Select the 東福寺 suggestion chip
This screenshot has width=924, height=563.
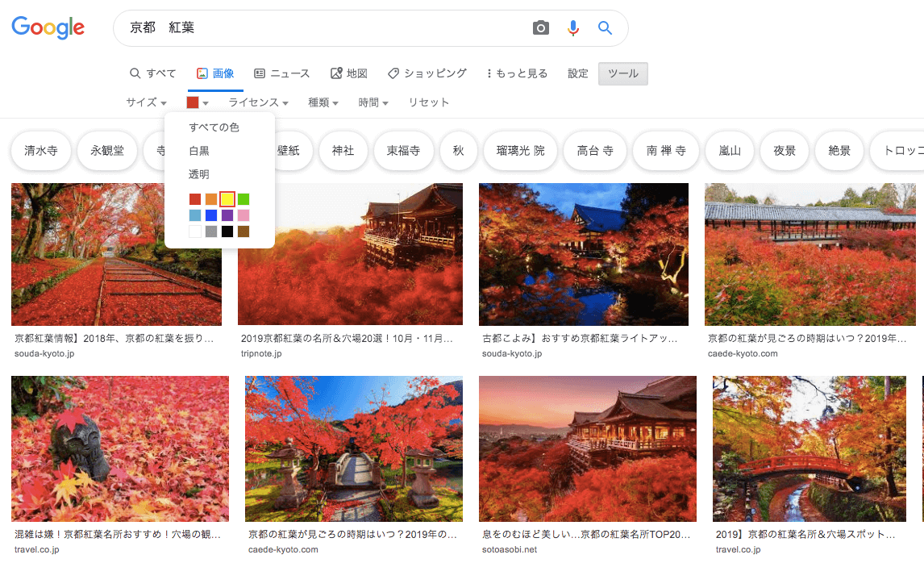coord(404,151)
